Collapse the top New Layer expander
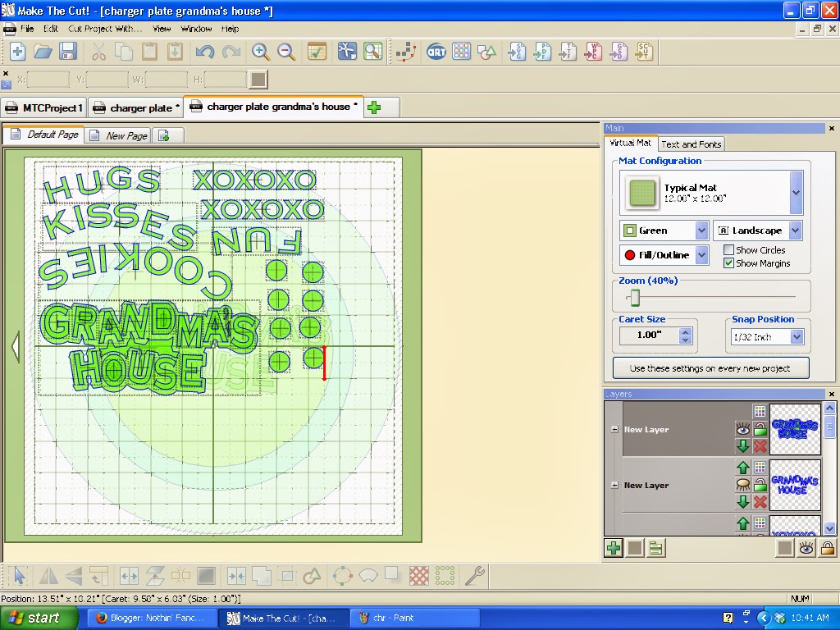Image resolution: width=840 pixels, height=630 pixels. pos(614,429)
